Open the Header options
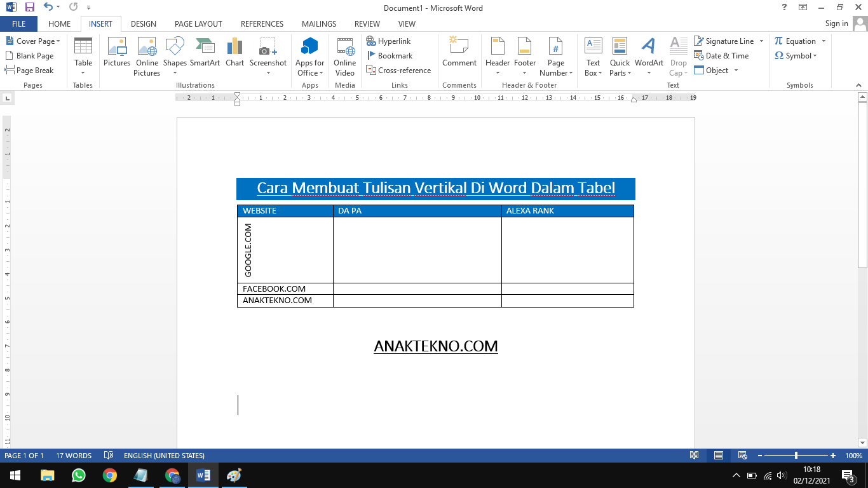This screenshot has width=868, height=488. pos(498,57)
